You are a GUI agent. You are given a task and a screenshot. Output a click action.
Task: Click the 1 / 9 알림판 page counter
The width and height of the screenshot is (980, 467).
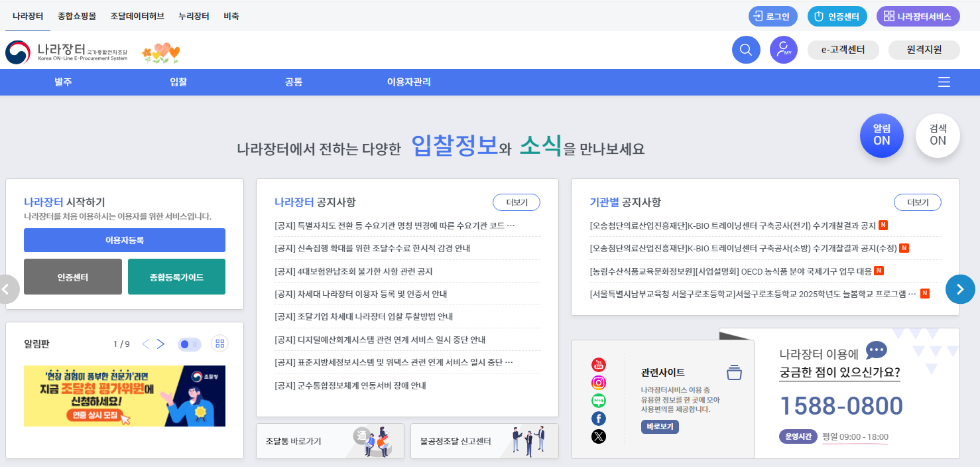coord(121,344)
